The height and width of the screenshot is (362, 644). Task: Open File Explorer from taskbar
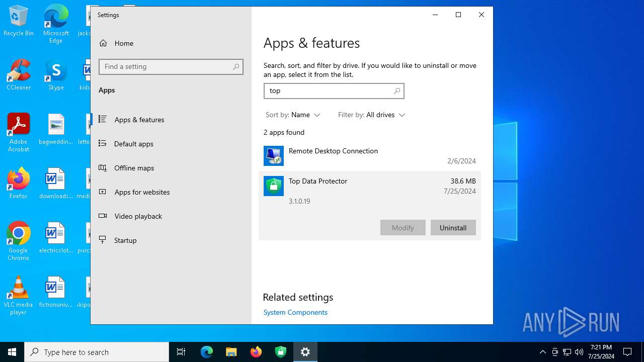tap(231, 352)
